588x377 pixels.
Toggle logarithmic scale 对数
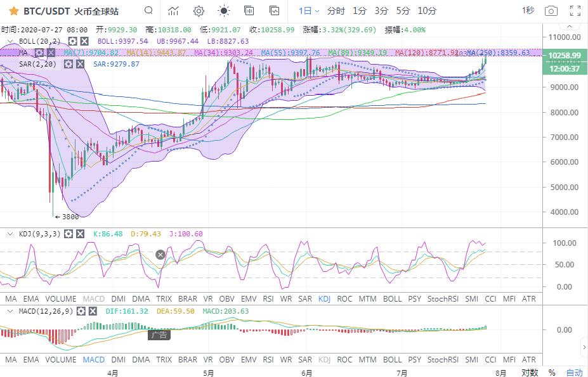(530, 373)
